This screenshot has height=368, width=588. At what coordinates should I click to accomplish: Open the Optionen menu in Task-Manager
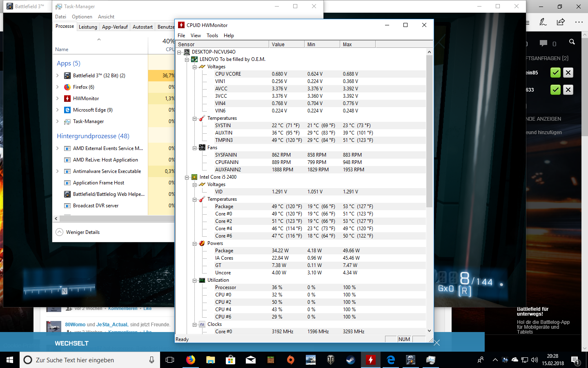tap(82, 17)
